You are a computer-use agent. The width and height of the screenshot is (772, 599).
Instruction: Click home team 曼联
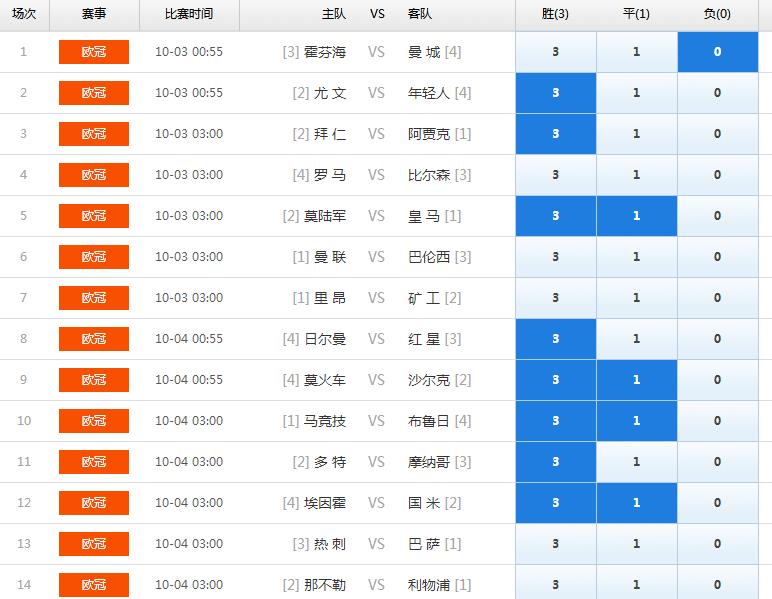click(330, 257)
